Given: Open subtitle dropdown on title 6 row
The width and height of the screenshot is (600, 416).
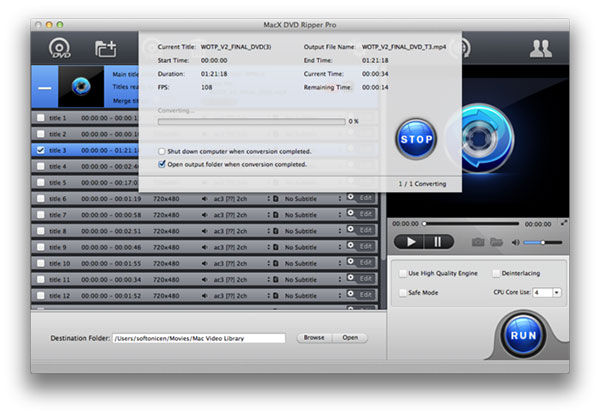Looking at the screenshot, I should (x=339, y=199).
